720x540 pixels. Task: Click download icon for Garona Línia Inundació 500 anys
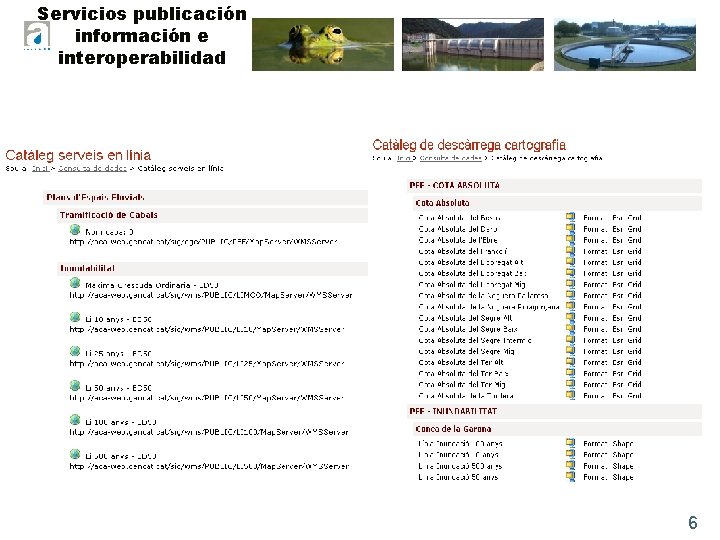pos(570,465)
